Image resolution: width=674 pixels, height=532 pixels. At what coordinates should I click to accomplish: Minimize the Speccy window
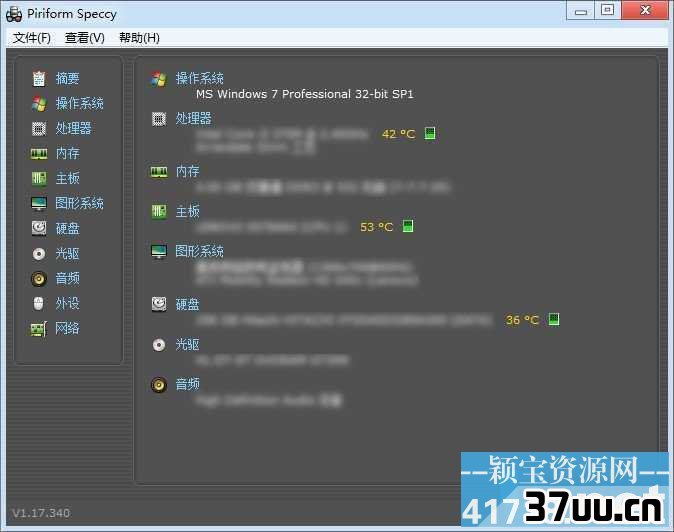pyautogui.click(x=581, y=10)
